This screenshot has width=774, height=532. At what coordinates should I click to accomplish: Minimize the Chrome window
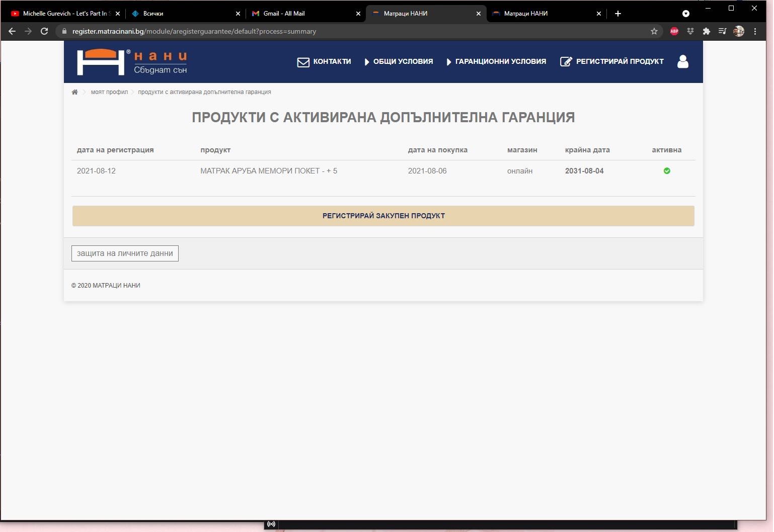coord(708,8)
